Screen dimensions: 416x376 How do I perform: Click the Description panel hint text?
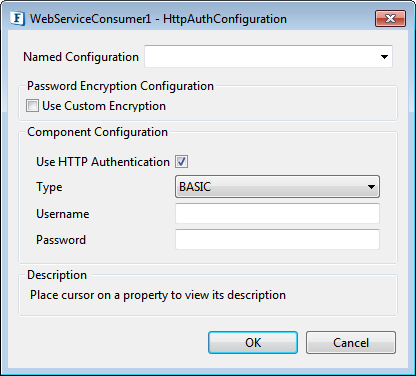click(158, 295)
